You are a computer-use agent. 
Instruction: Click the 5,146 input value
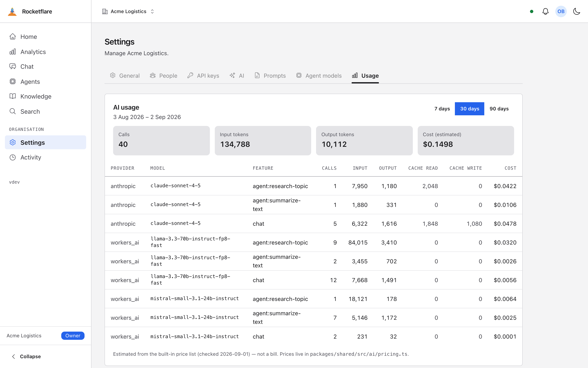(x=360, y=318)
